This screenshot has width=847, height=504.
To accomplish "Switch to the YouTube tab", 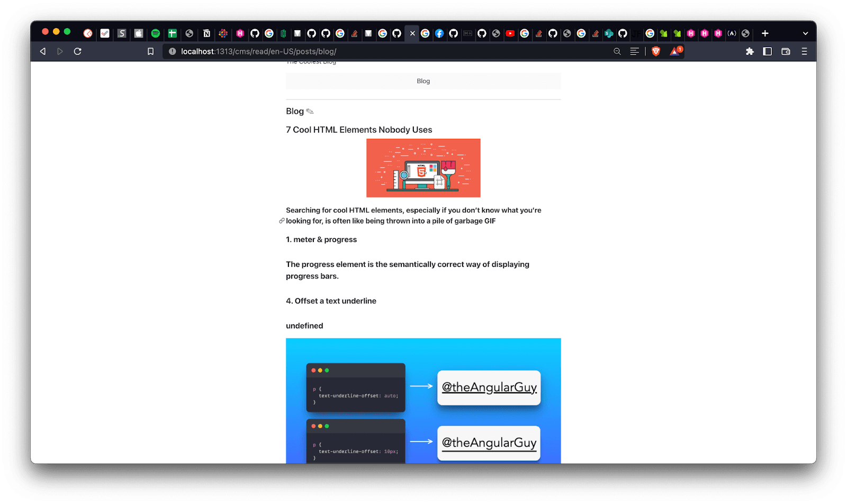I will click(510, 33).
